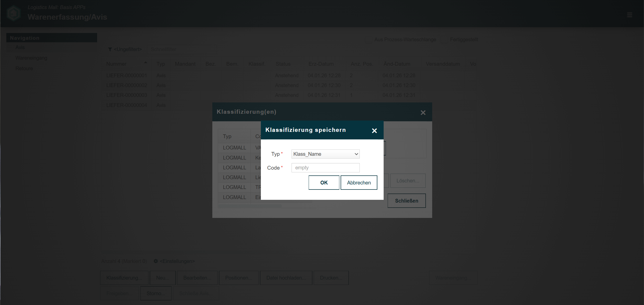
Task: Sort by Nummer column arrow
Action: (145, 62)
